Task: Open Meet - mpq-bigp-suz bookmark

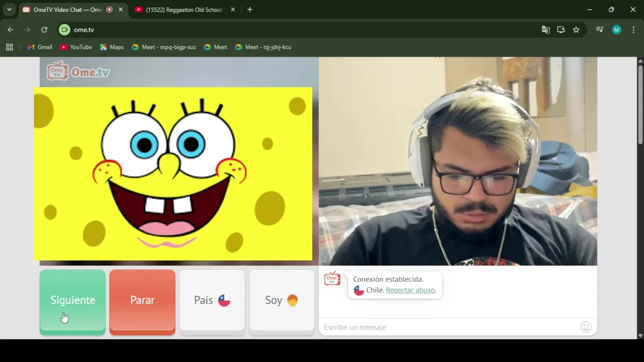Action: [x=164, y=47]
